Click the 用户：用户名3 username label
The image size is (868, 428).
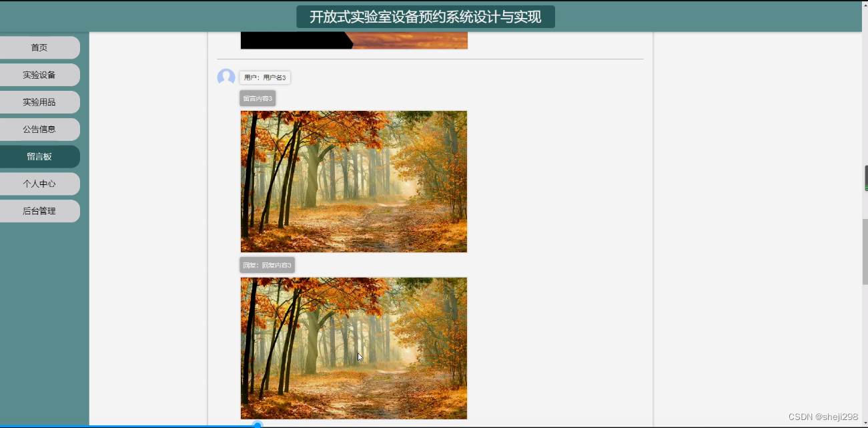click(265, 77)
